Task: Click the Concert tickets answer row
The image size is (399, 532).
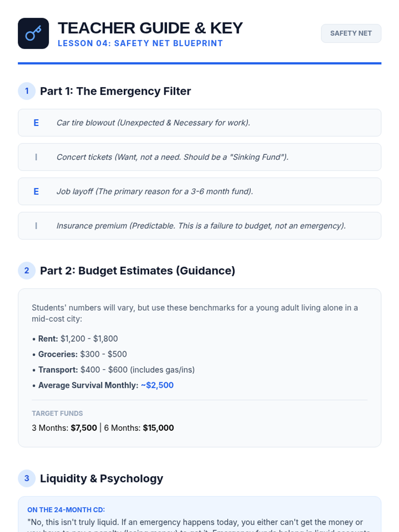Action: point(199,157)
